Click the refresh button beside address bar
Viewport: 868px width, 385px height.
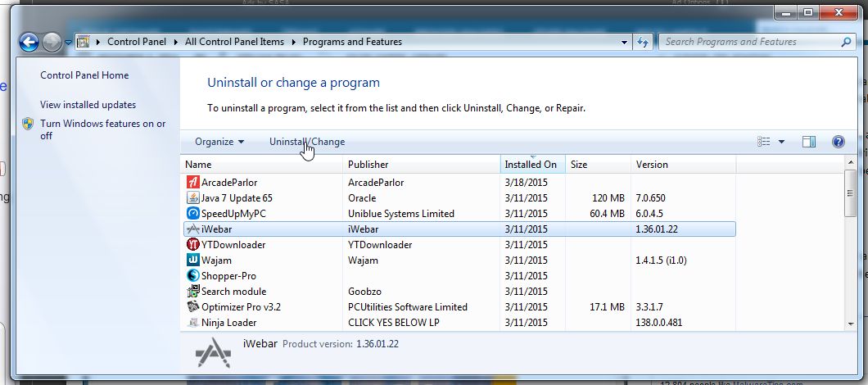pyautogui.click(x=643, y=42)
